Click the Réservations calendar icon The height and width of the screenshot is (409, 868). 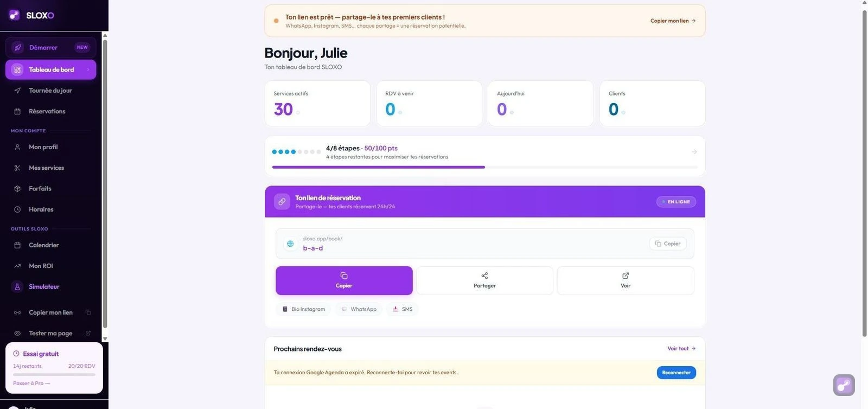click(x=17, y=111)
